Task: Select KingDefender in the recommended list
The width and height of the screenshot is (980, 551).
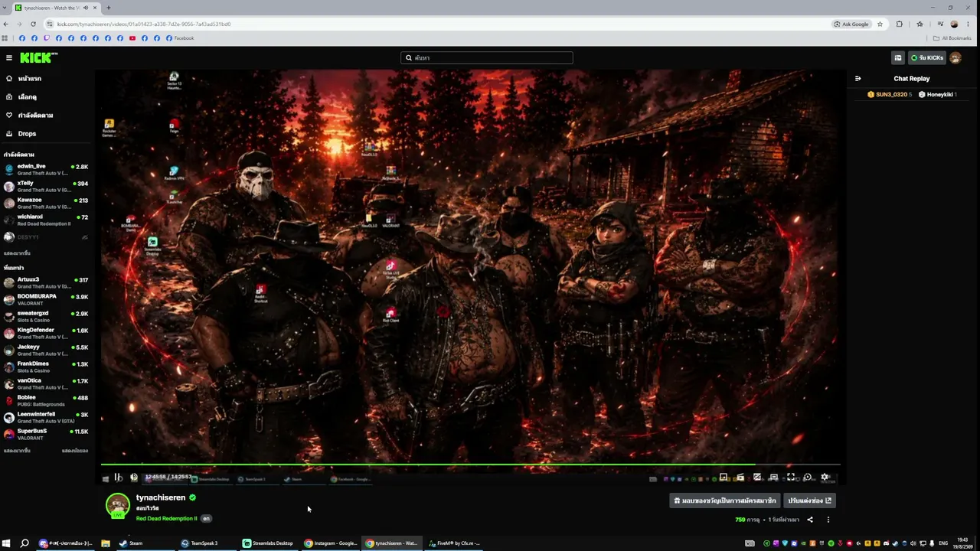Action: click(x=46, y=333)
